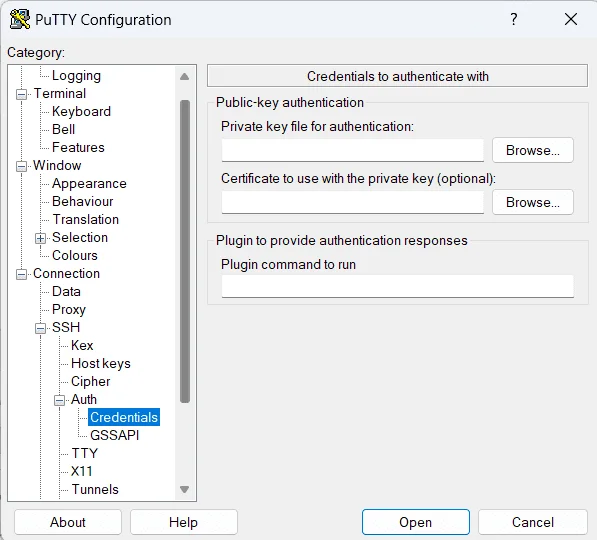
Task: Select the Connection category
Action: 66,273
